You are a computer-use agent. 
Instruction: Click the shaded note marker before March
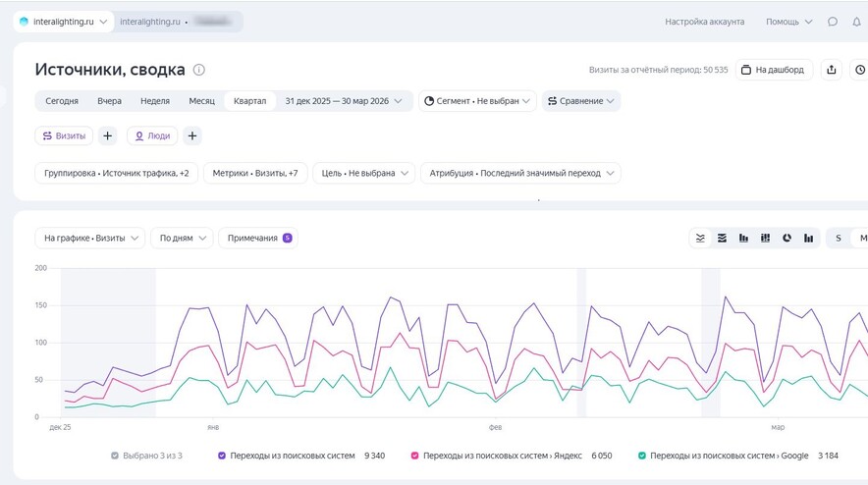[x=711, y=343]
